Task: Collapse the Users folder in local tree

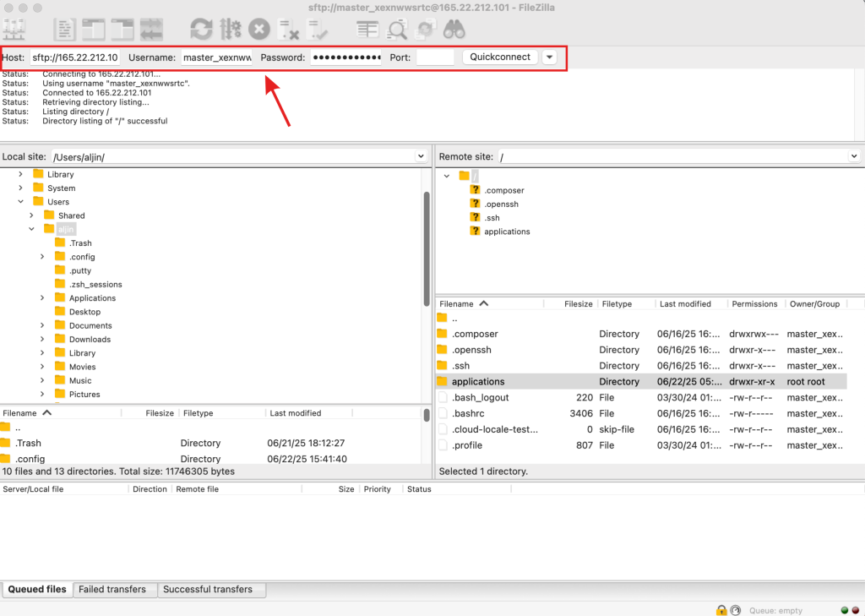Action: click(x=19, y=202)
